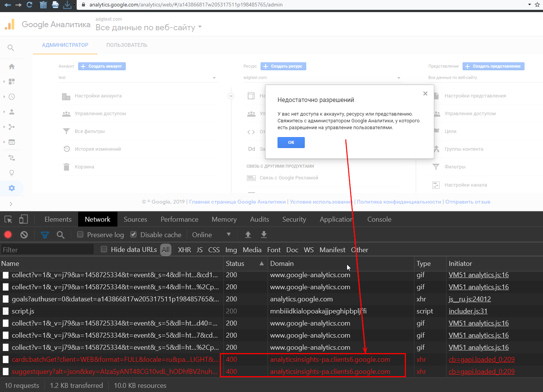Select the inspect element cursor icon
The height and width of the screenshot is (392, 543).
point(8,219)
